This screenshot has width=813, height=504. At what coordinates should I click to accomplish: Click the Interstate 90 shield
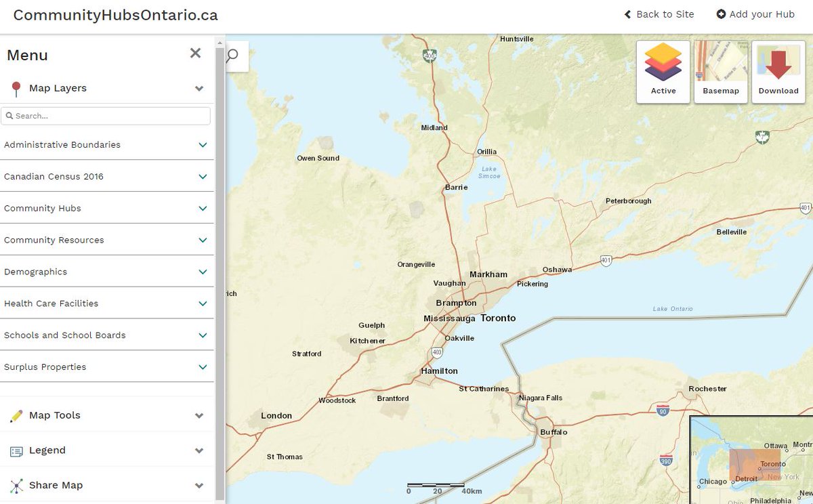(x=662, y=410)
